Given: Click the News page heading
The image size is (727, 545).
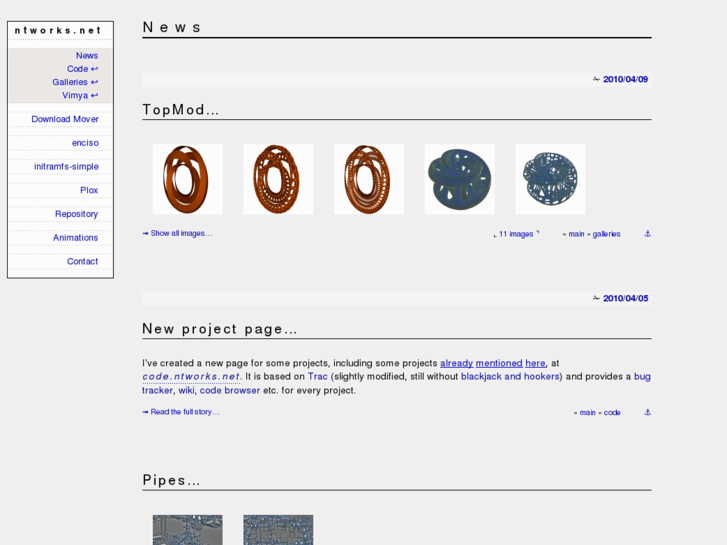Looking at the screenshot, I should [172, 27].
